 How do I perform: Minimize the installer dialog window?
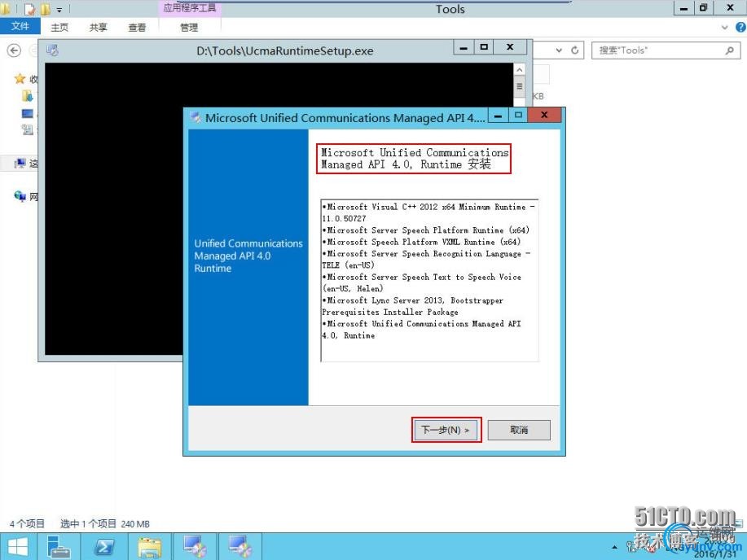pyautogui.click(x=498, y=116)
